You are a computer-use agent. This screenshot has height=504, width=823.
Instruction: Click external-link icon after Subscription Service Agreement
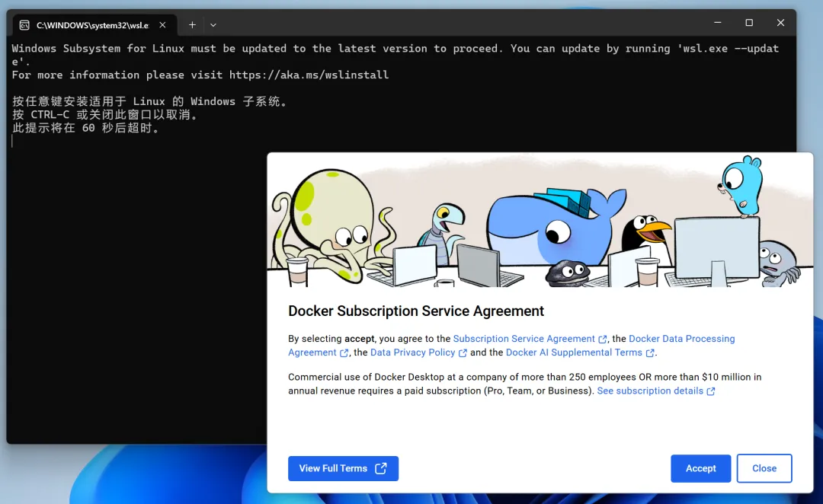coord(603,340)
